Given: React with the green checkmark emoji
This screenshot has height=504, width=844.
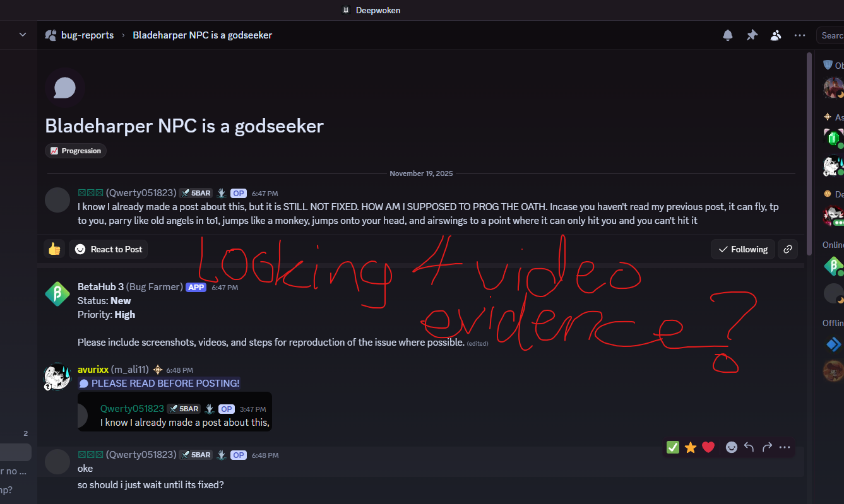Looking at the screenshot, I should pos(673,447).
